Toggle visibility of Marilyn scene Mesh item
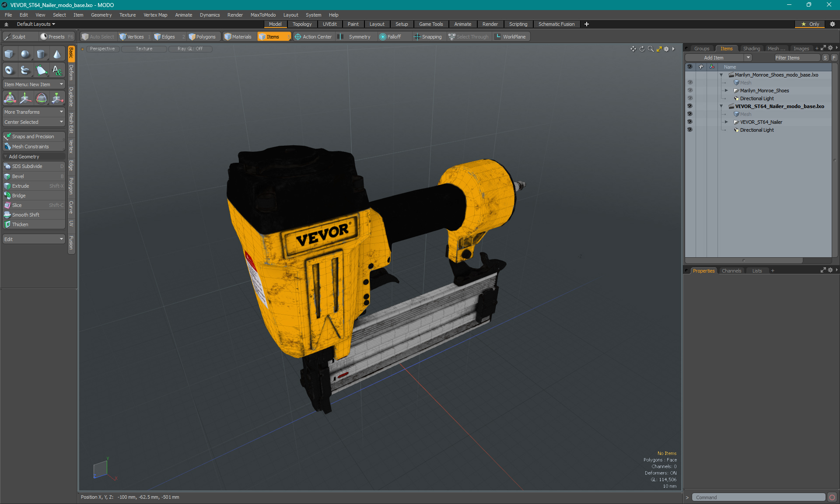 coord(690,83)
